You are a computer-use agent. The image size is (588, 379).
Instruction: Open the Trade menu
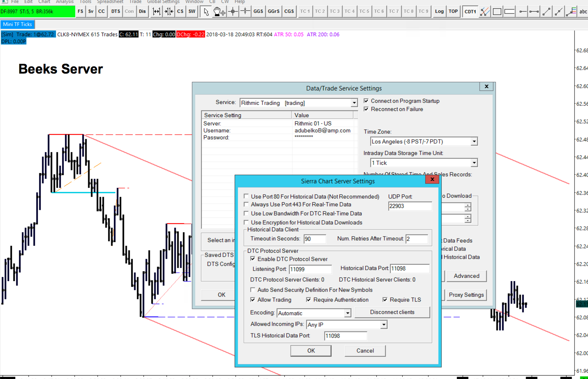tap(136, 2)
